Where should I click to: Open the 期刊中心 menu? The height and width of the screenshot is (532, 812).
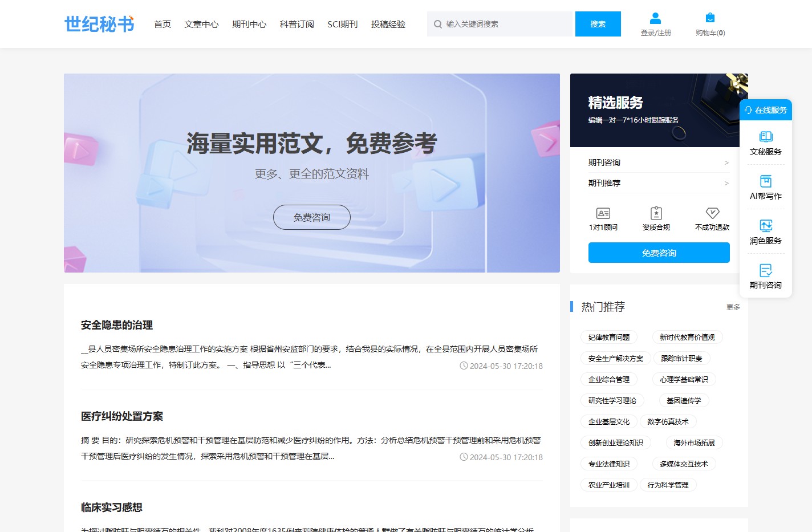[x=249, y=24]
